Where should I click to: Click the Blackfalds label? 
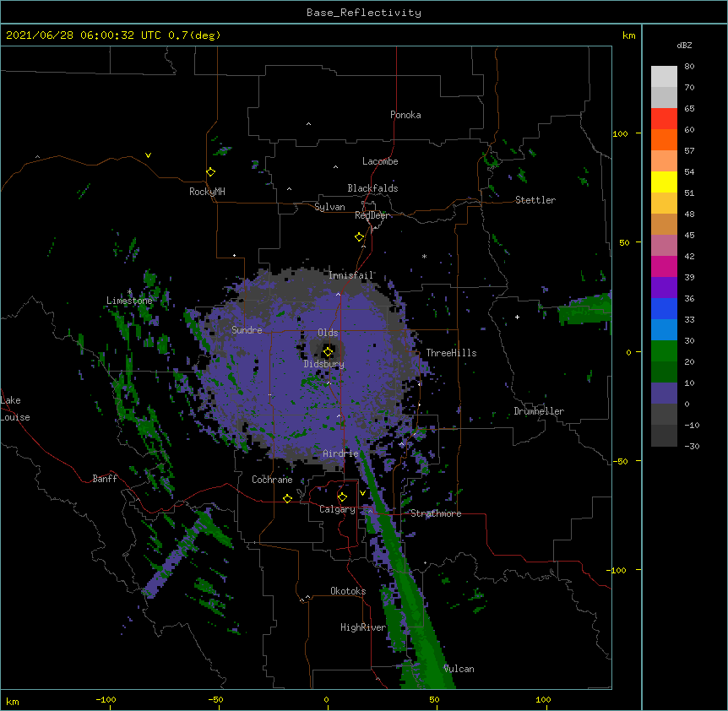coord(372,188)
